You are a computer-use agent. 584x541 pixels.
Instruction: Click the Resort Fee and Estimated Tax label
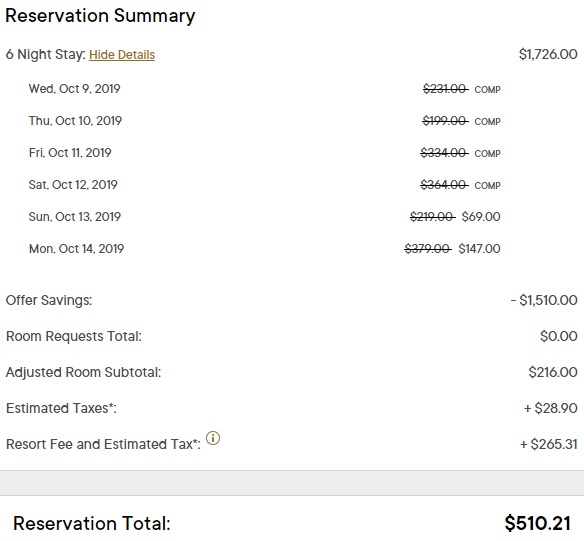(103, 444)
